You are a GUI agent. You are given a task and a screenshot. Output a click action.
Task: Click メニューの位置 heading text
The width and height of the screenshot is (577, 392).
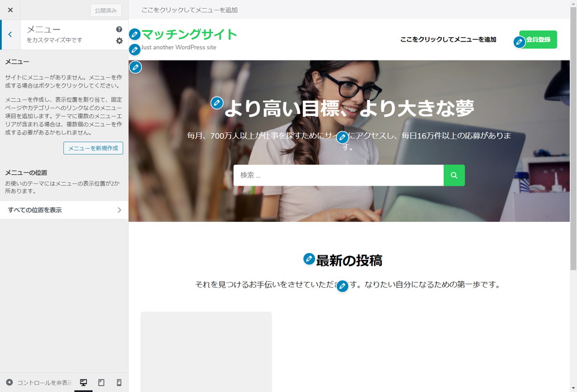click(26, 172)
